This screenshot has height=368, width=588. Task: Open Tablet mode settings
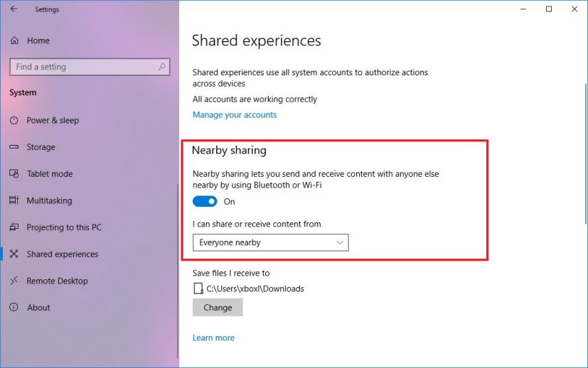[50, 174]
